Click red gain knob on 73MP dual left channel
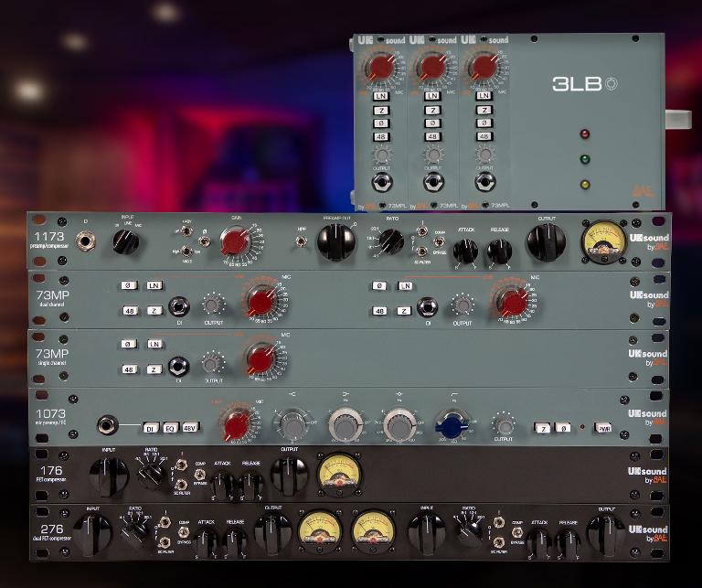The height and width of the screenshot is (588, 702). pyautogui.click(x=262, y=301)
